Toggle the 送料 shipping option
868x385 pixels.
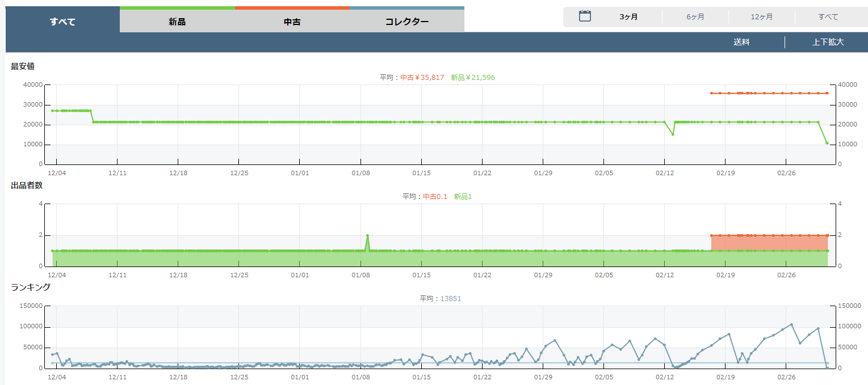(741, 42)
